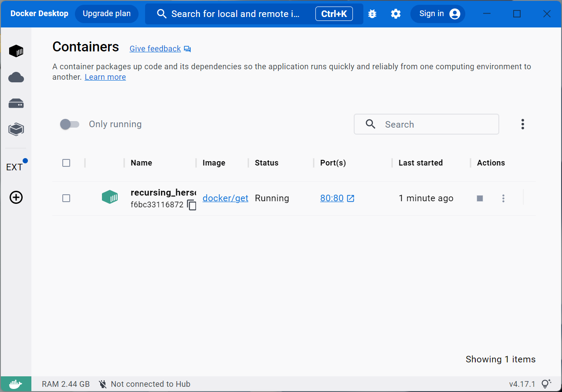The height and width of the screenshot is (392, 562).
Task: Close the Docker Desktop window
Action: pos(547,14)
